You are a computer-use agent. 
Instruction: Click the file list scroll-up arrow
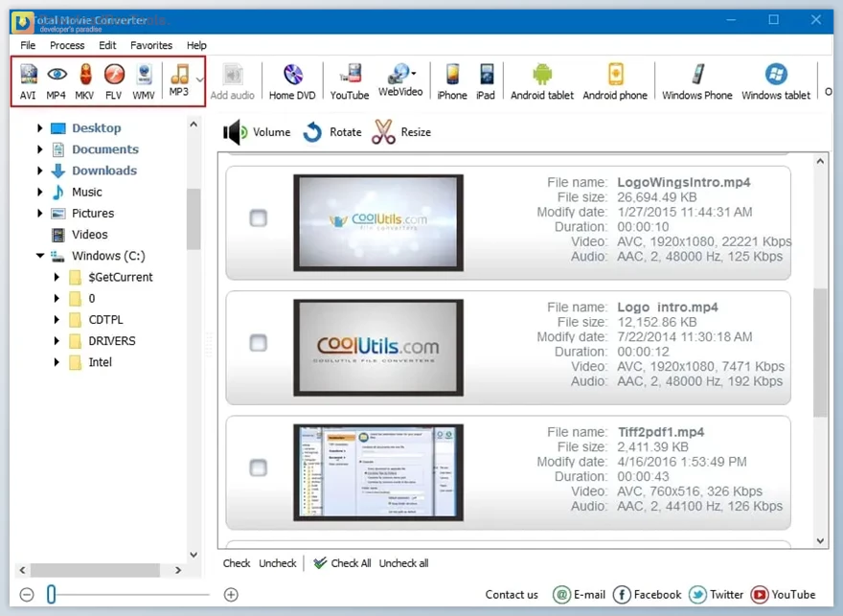coord(820,161)
